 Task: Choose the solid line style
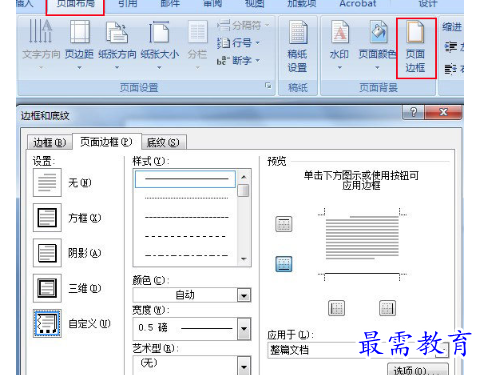tap(185, 179)
